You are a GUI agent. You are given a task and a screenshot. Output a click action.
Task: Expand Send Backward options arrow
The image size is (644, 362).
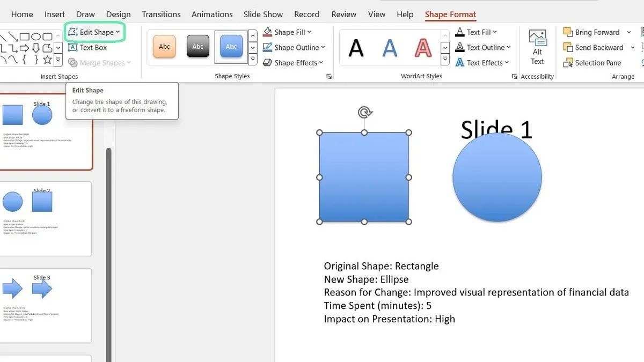coord(633,47)
